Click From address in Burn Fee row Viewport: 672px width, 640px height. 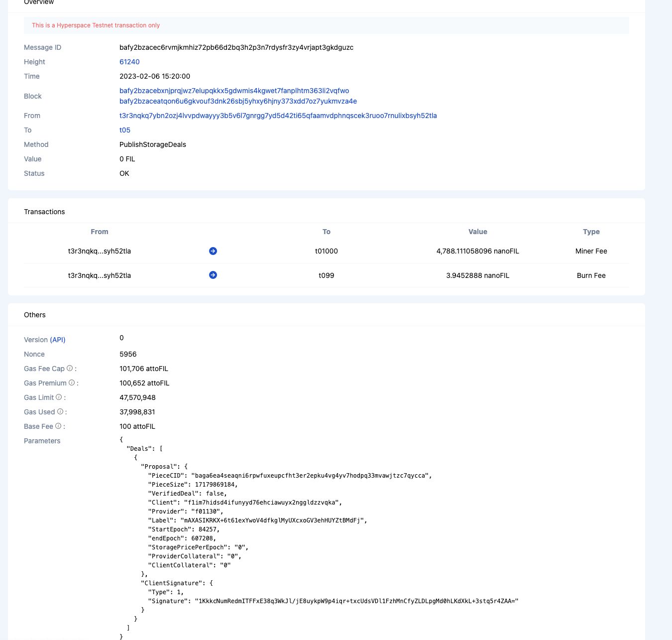(x=100, y=275)
